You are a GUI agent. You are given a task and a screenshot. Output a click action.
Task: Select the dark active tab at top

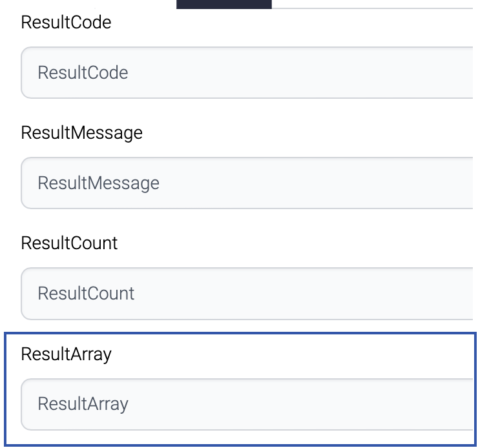(223, 4)
